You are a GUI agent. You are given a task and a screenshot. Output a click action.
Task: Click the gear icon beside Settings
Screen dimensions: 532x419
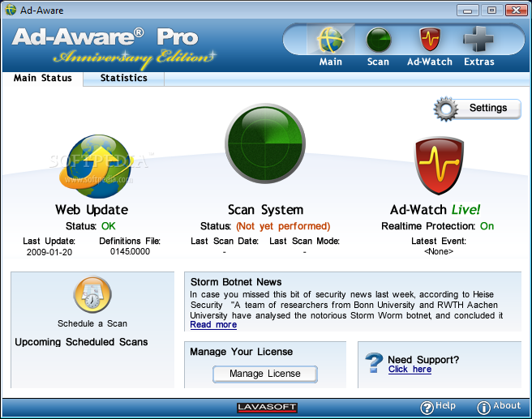pos(445,109)
